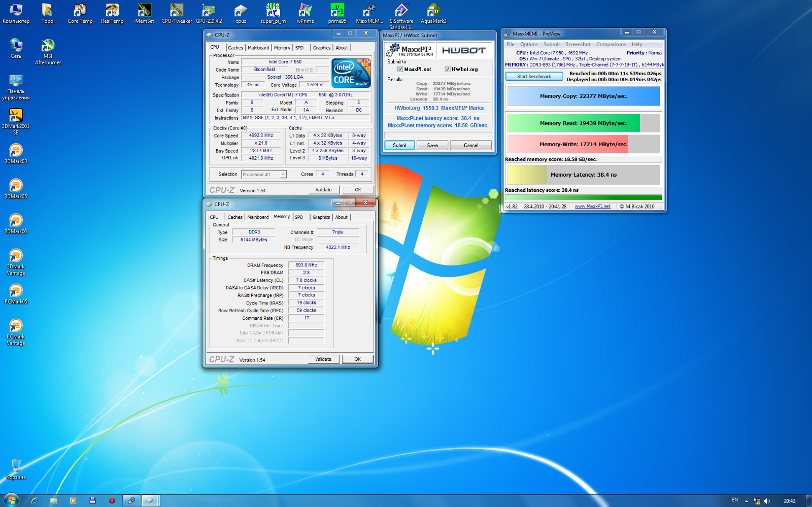Click OK in lower CPU-Z window
Viewport: 812px width, 507px height.
358,359
